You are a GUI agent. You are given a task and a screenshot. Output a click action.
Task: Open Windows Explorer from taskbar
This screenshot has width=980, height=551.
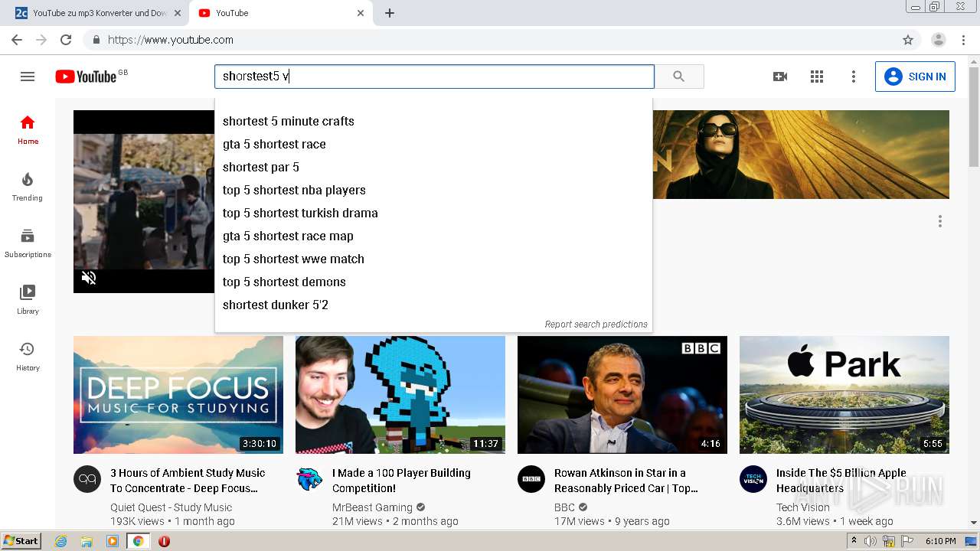(x=87, y=541)
